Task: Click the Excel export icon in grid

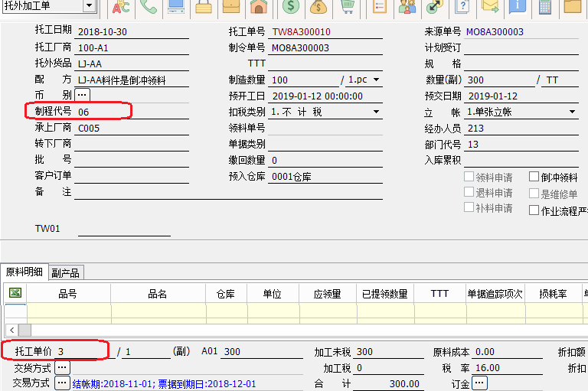Action: pos(15,293)
